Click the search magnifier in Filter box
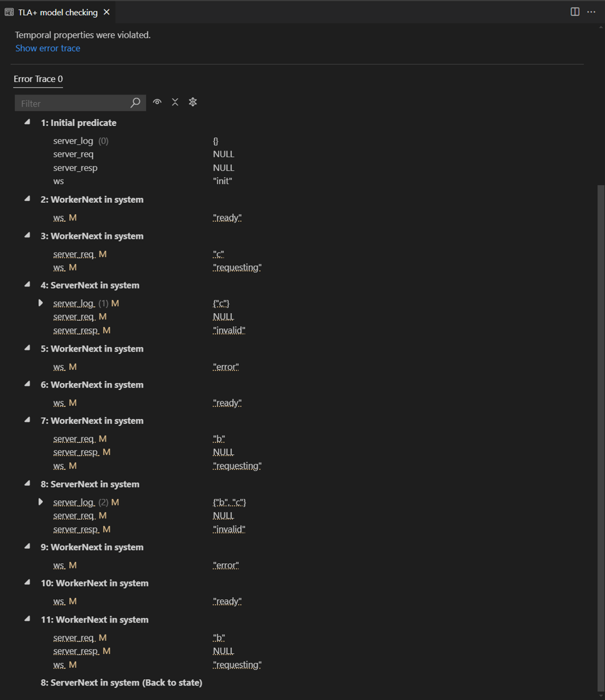605x700 pixels. click(x=135, y=103)
